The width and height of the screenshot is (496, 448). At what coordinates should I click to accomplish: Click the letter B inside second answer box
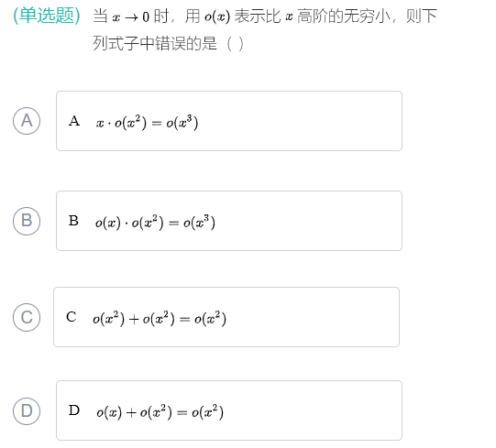click(x=73, y=221)
